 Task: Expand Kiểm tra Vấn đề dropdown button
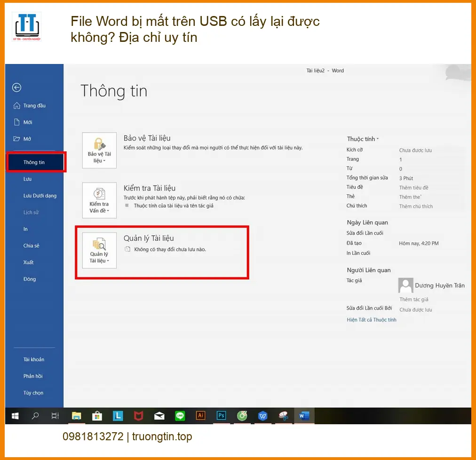click(99, 200)
